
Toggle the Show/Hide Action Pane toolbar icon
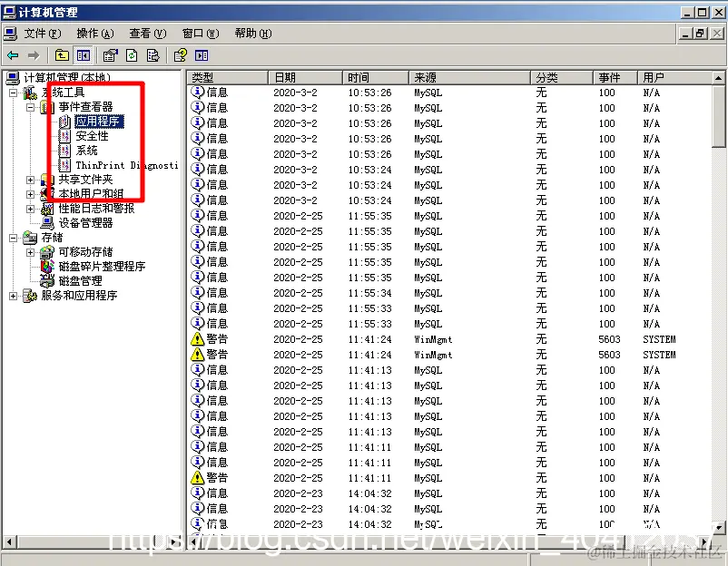coord(202,55)
